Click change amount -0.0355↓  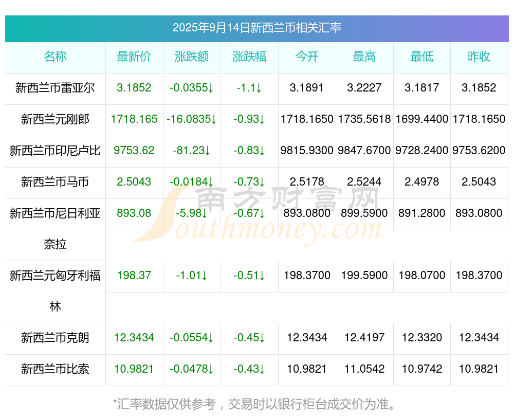click(x=192, y=88)
